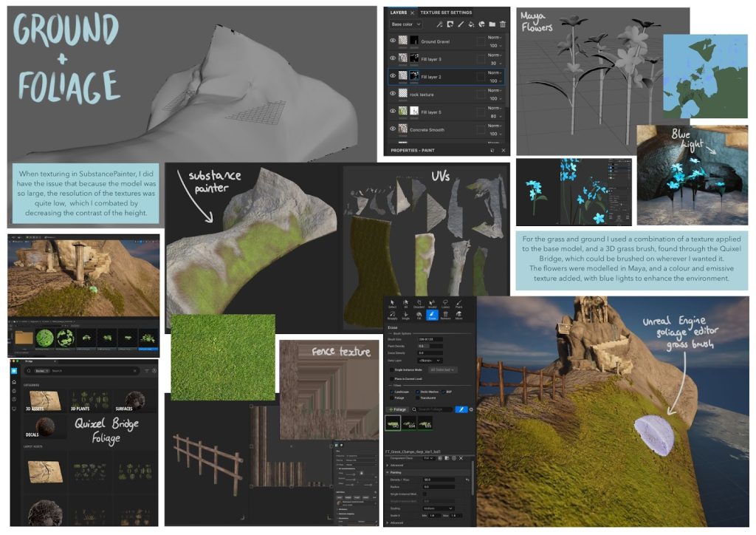Open the monitor icon in Bridge sidebar
Screen dimensions: 756x535
click(14, 409)
